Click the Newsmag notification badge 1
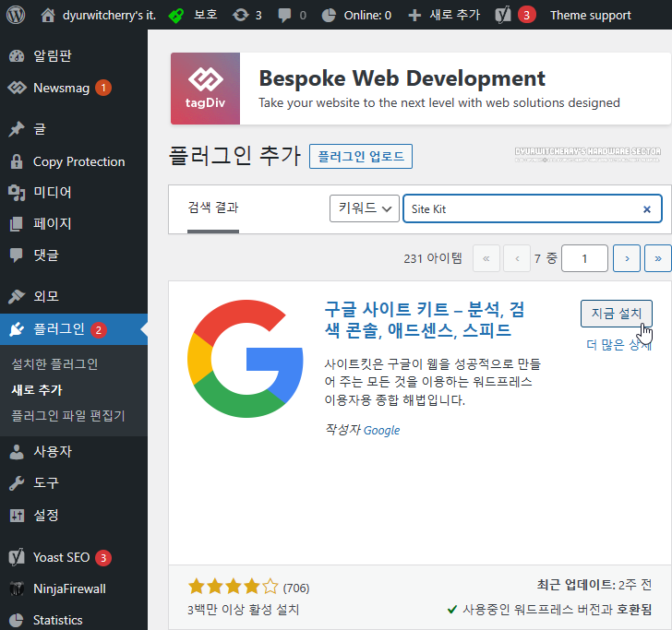 [103, 88]
